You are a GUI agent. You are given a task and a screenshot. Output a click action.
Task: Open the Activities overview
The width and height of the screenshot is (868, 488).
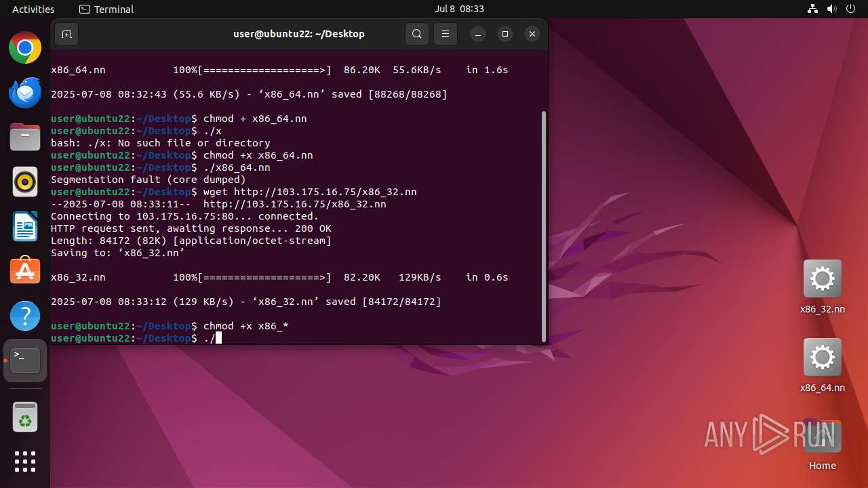(33, 9)
